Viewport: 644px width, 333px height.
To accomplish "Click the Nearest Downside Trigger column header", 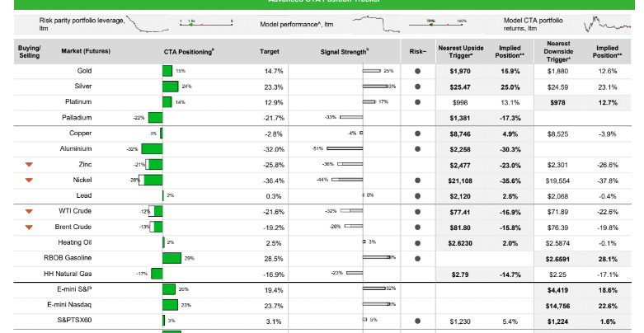I will click(x=558, y=51).
